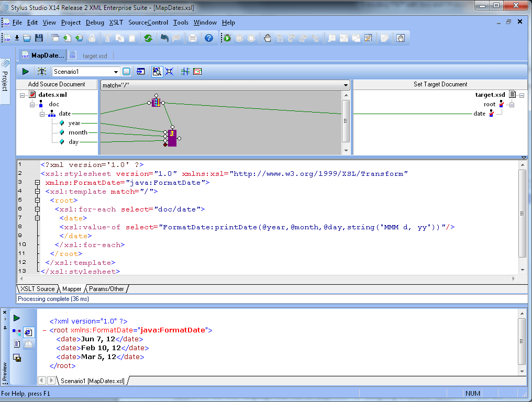The height and width of the screenshot is (402, 532).
Task: Open the Scenario1 dropdown list
Action: (x=116, y=71)
